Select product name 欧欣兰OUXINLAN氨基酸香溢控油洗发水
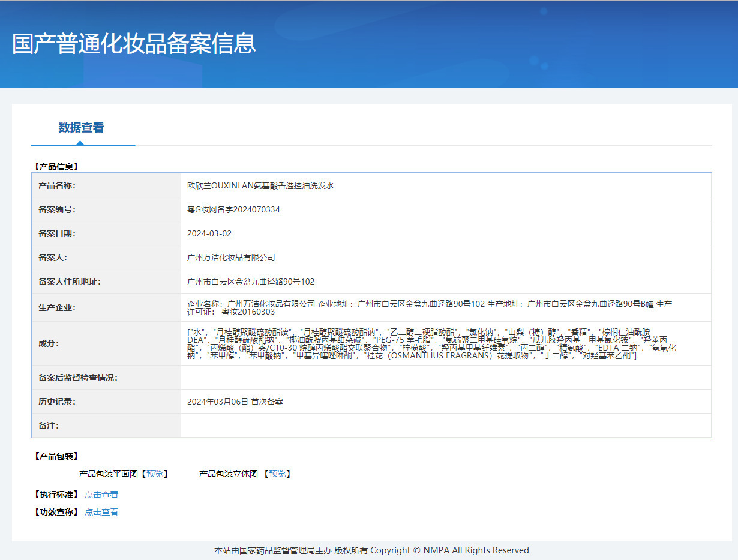738x560 pixels. [260, 185]
